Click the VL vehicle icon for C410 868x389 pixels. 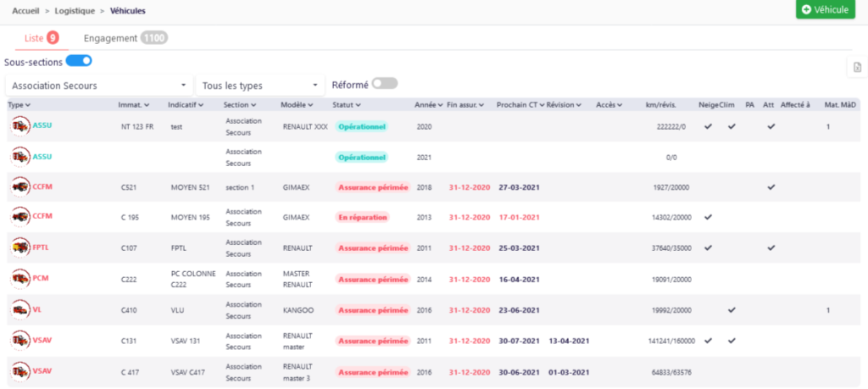pos(20,310)
